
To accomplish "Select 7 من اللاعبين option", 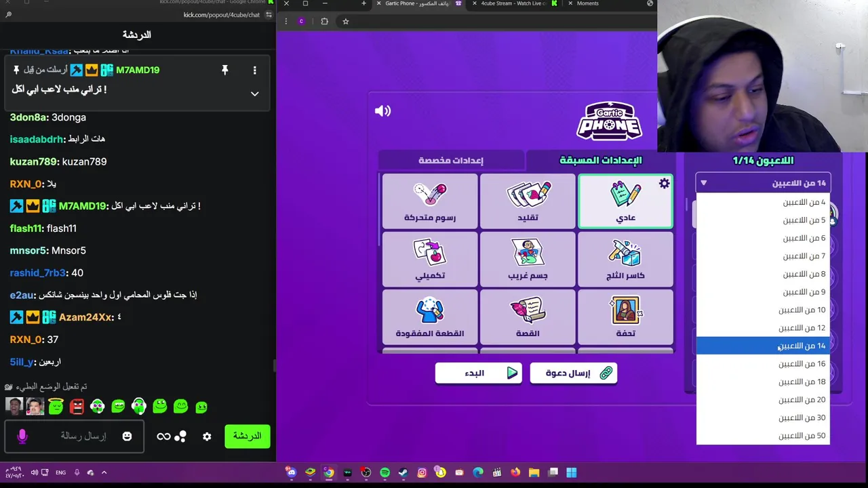I will [763, 256].
